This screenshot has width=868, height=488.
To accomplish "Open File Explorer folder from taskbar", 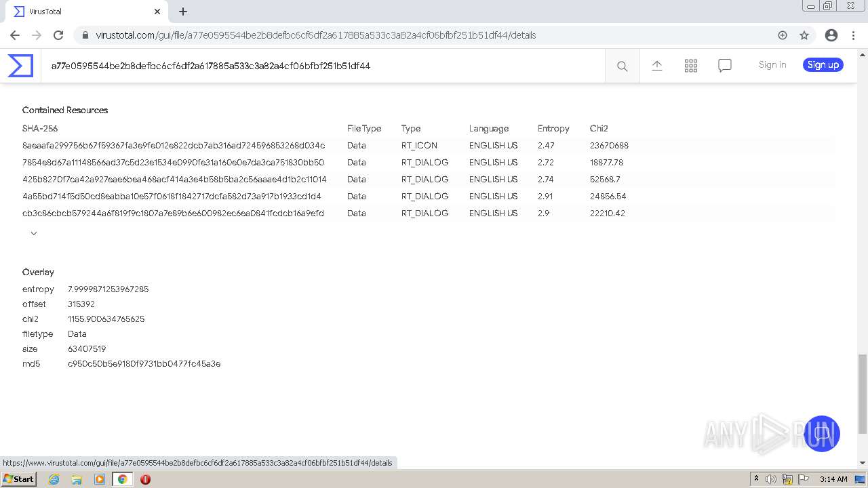I will tap(77, 479).
